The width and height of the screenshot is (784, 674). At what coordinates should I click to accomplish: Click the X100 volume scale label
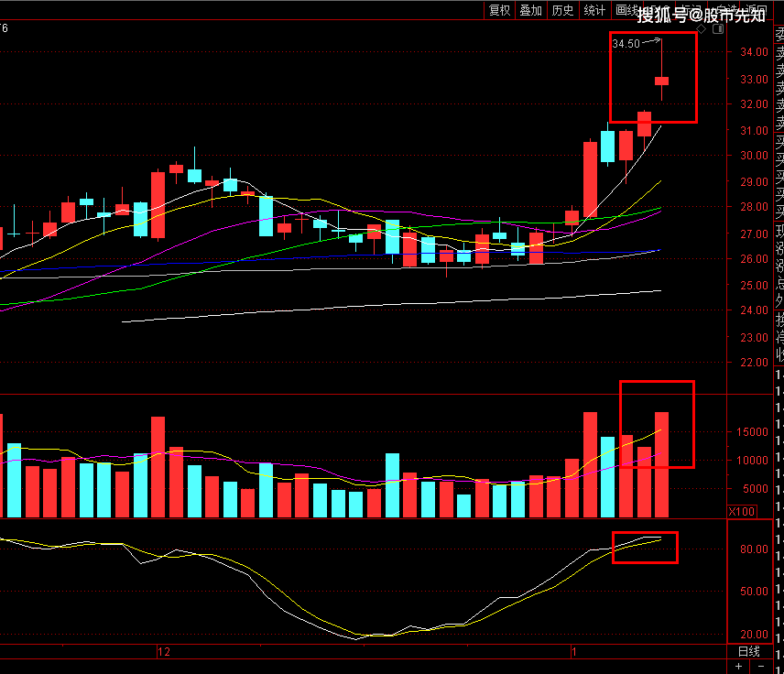(x=742, y=511)
